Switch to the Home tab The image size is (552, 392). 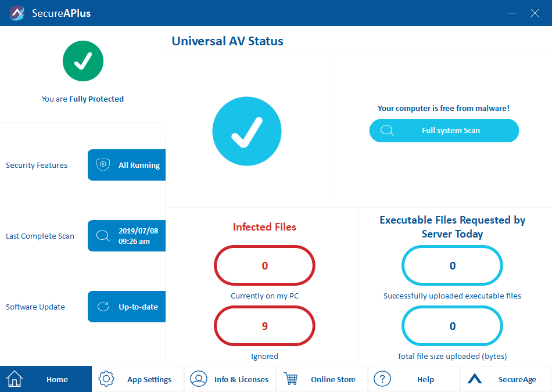tap(46, 379)
